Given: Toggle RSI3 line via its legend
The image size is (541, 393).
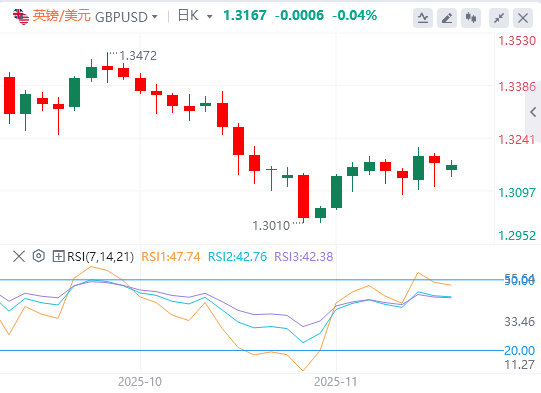Looking at the screenshot, I should click(304, 257).
